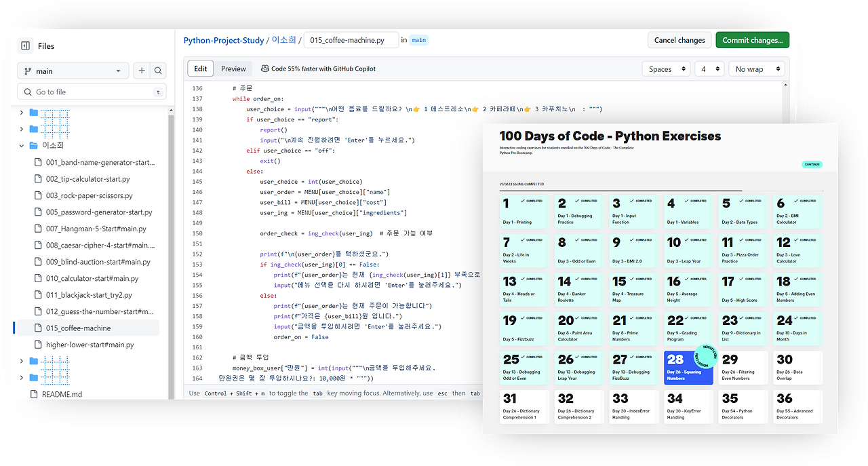Click file icon of 009_blind-auction-start#main.py
The height and width of the screenshot is (466, 868).
[x=39, y=262]
